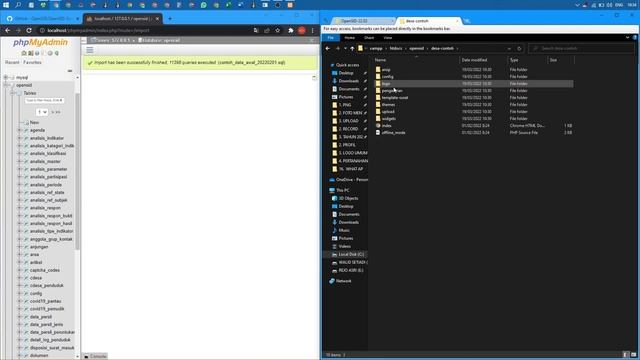Click the xampp breadcrumb in the path
The width and height of the screenshot is (640, 360).
click(376, 48)
